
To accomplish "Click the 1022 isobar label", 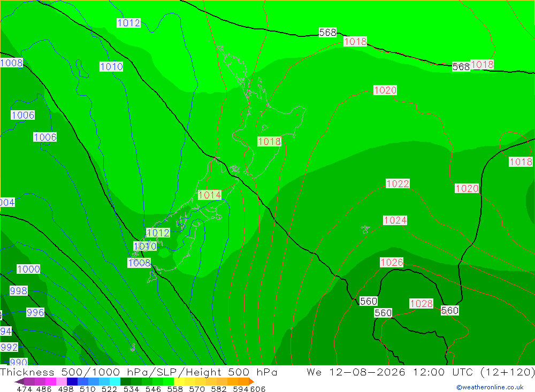I will [398, 183].
